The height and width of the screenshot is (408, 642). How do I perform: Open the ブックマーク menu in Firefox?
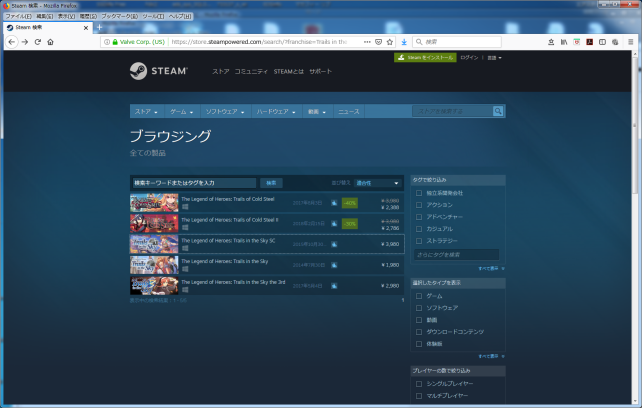(x=120, y=16)
